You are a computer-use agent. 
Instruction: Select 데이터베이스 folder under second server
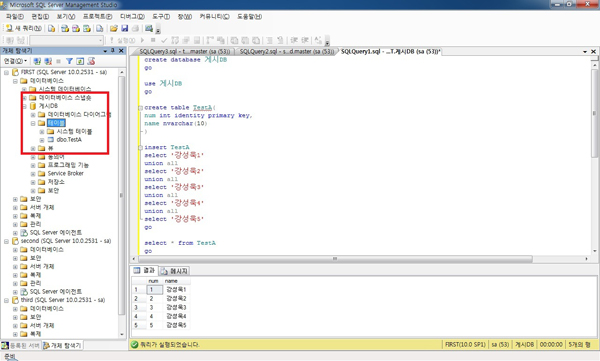pos(47,250)
